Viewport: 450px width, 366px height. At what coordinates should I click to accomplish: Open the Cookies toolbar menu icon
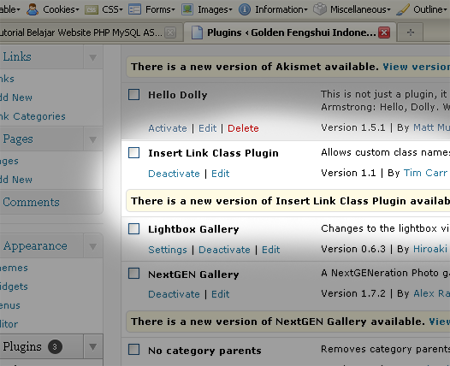click(32, 9)
